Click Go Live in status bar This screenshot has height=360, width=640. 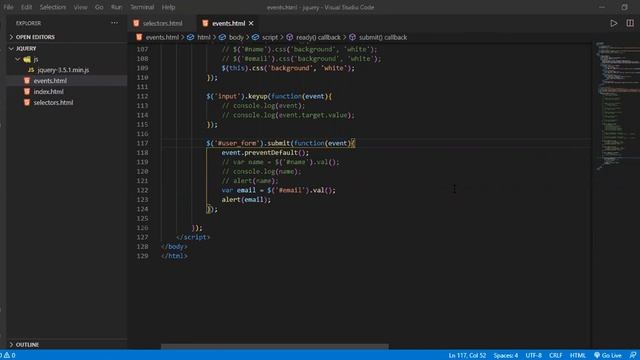pos(608,355)
